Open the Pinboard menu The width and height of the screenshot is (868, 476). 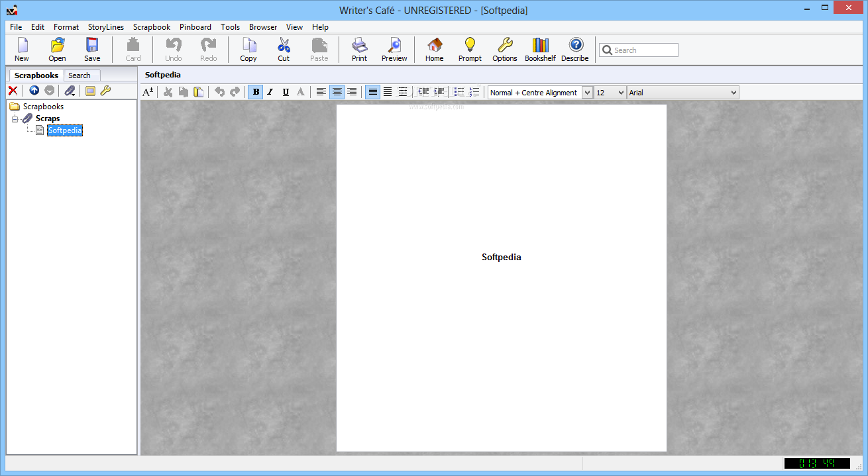[x=195, y=27]
